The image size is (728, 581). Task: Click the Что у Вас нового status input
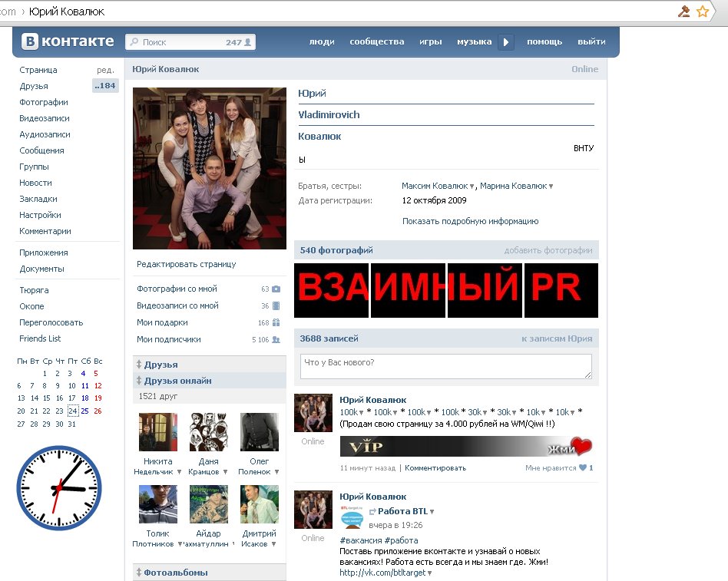click(446, 366)
